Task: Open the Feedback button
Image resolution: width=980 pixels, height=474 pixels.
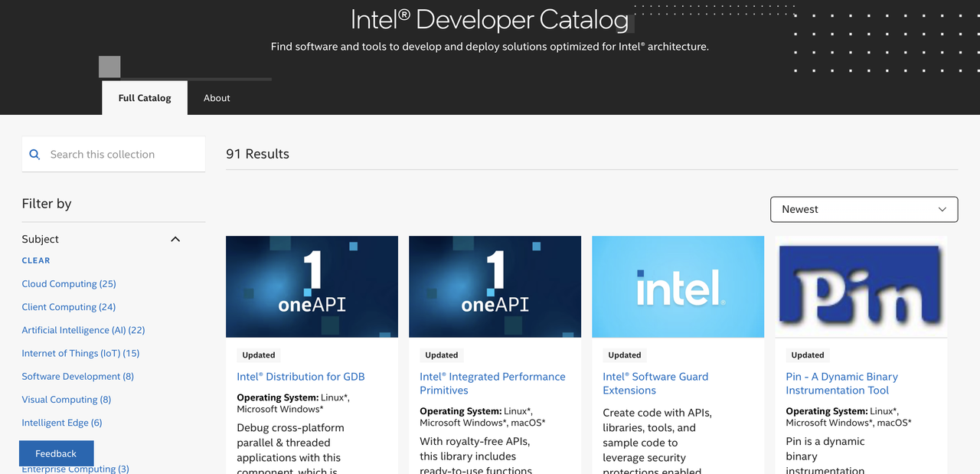Action: [56, 453]
